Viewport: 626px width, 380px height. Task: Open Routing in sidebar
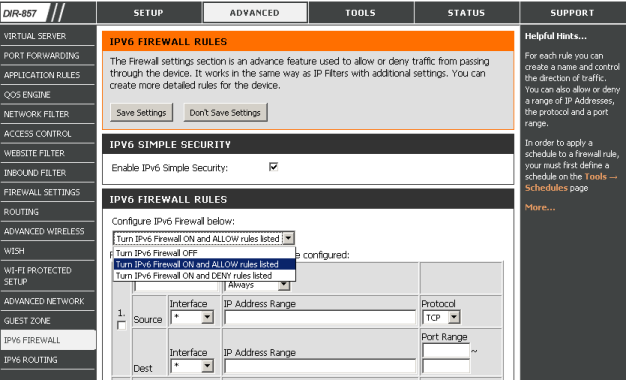point(47,212)
